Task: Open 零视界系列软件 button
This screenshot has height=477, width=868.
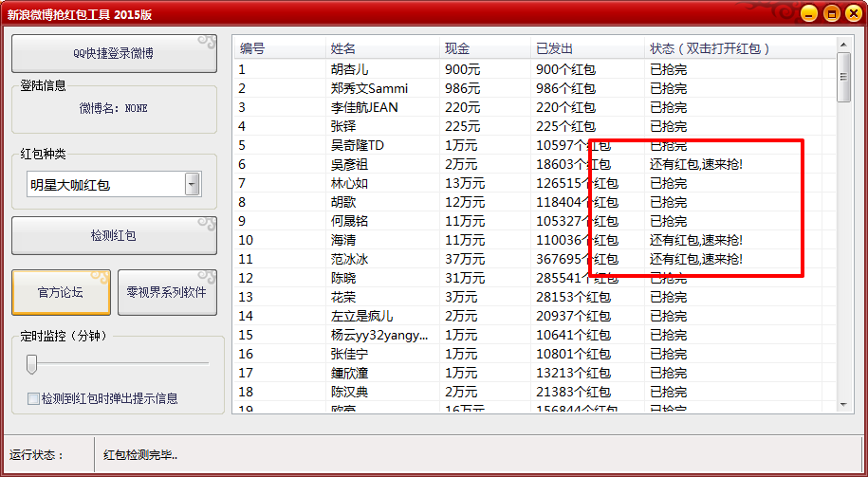Action: (167, 293)
